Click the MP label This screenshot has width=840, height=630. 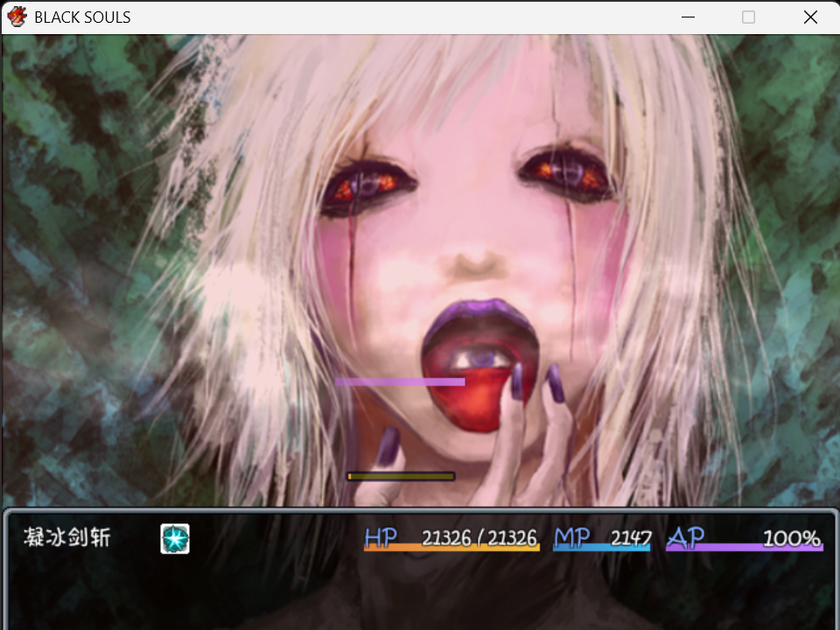[571, 537]
